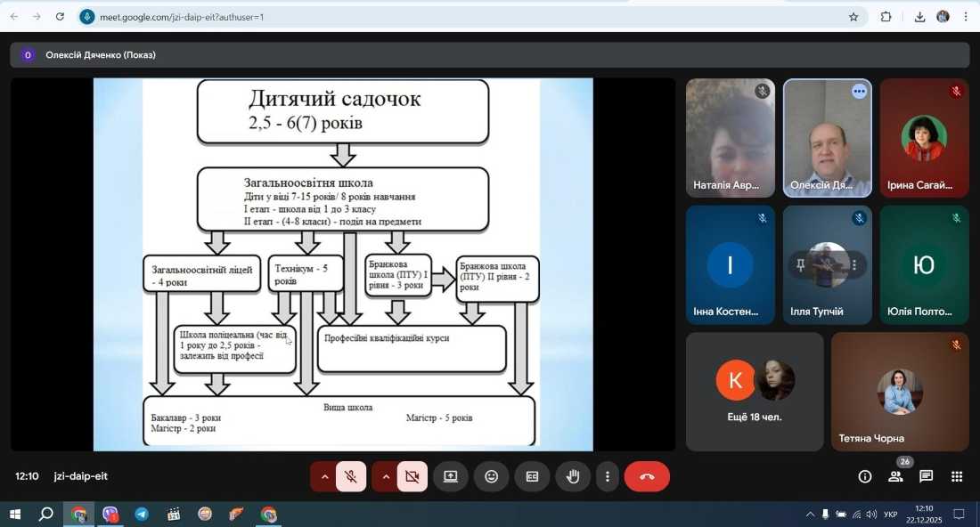Viewport: 980px width, 527px height.
Task: Expand video settings chevron next to camera
Action: point(386,476)
